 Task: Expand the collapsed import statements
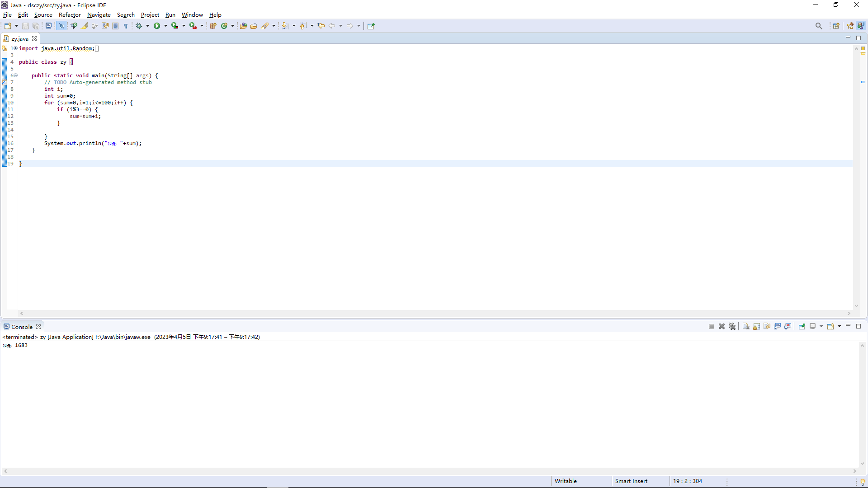point(15,48)
